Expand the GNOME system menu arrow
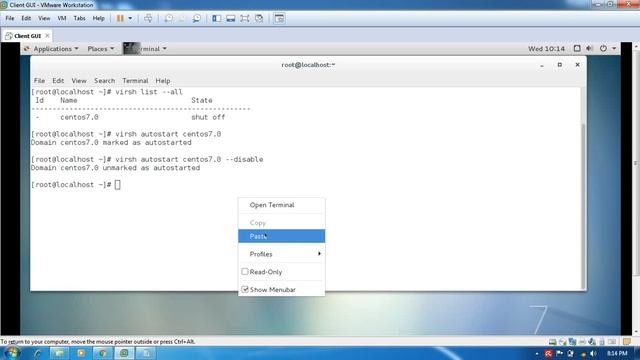This screenshot has width=640, height=360. click(614, 49)
